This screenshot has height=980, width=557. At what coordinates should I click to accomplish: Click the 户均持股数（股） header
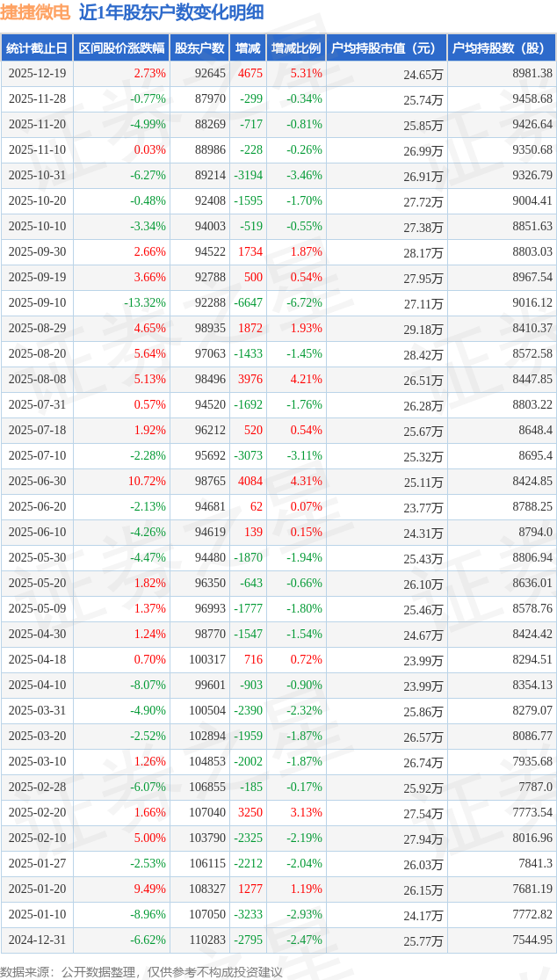point(501,48)
